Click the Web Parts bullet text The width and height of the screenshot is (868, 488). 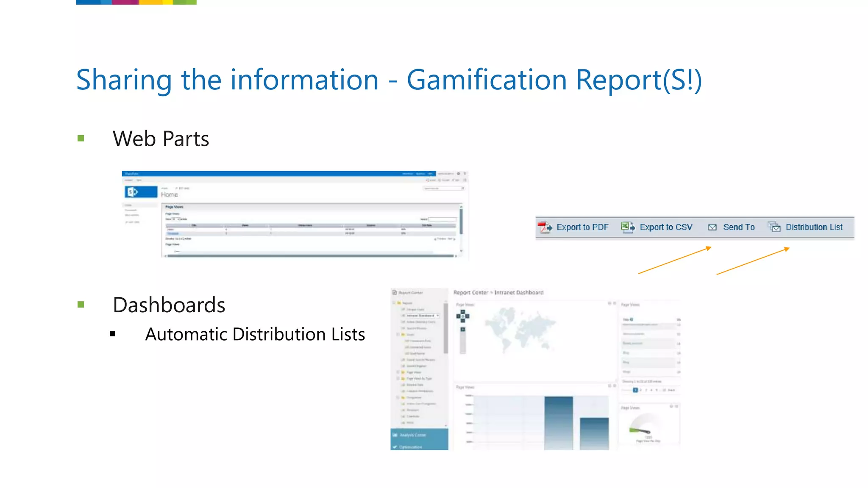click(x=161, y=139)
